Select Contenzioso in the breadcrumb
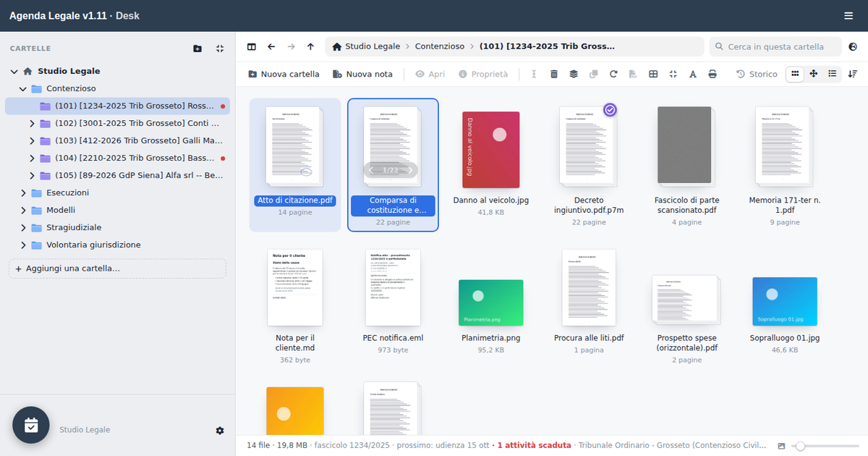This screenshot has height=456, width=868. [x=440, y=46]
